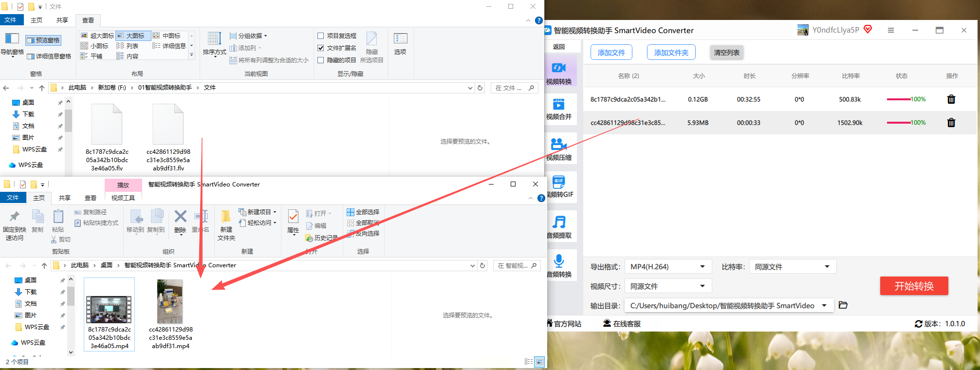Click the VIP diamond badge icon
Image resolution: width=980 pixels, height=370 pixels.
click(x=868, y=29)
